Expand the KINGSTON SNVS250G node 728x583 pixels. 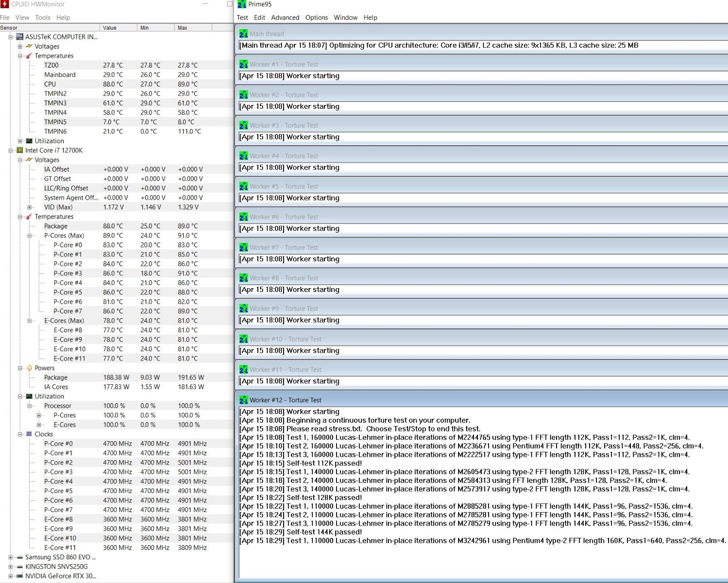click(11, 566)
